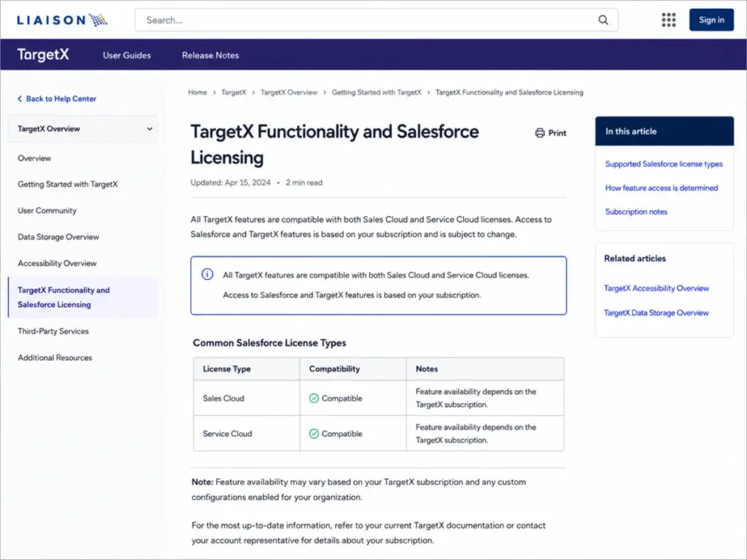Select User Community in the sidebar
The image size is (747, 560).
47,211
